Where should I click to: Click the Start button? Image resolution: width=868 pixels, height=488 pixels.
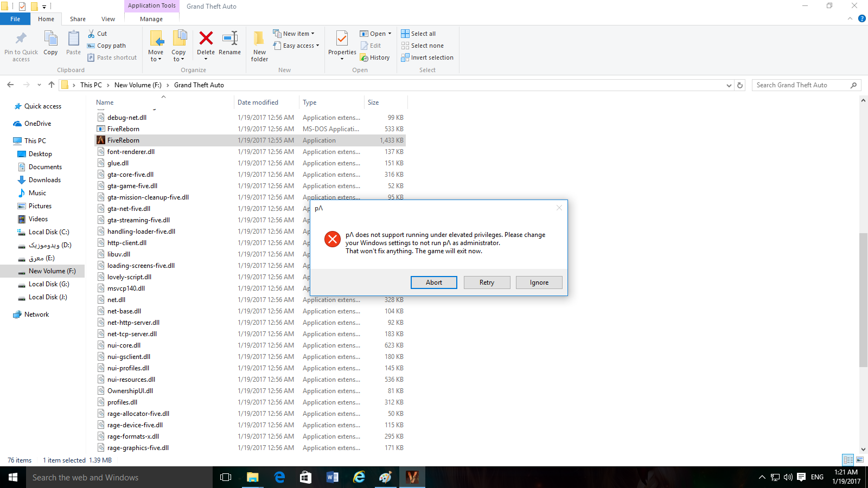pos(13,477)
